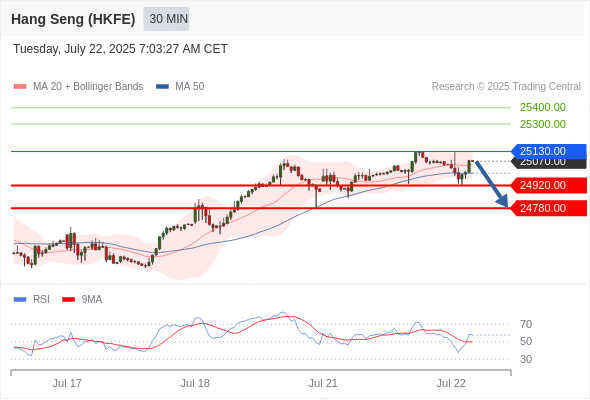590x400 pixels.
Task: Click the Jul 18 date axis marker
Action: (x=195, y=383)
